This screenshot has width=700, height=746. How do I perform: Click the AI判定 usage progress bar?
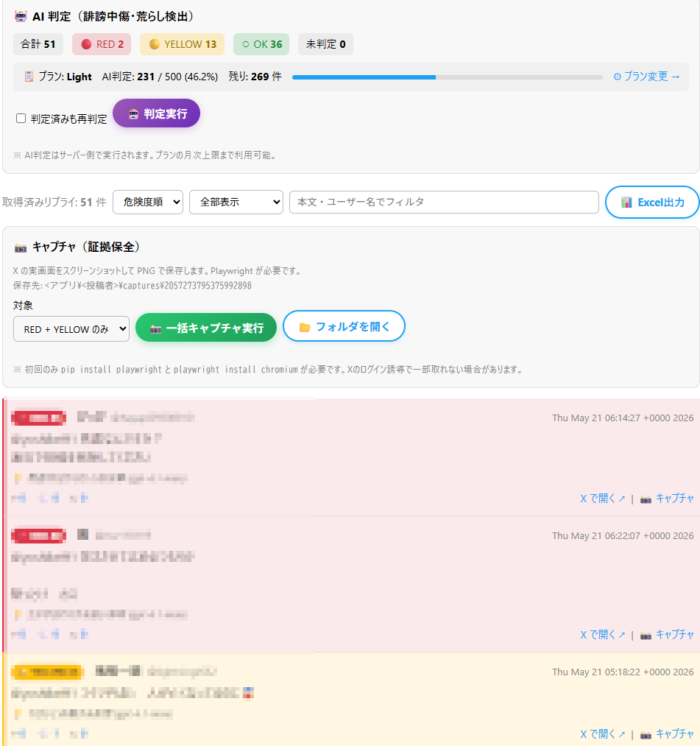447,77
